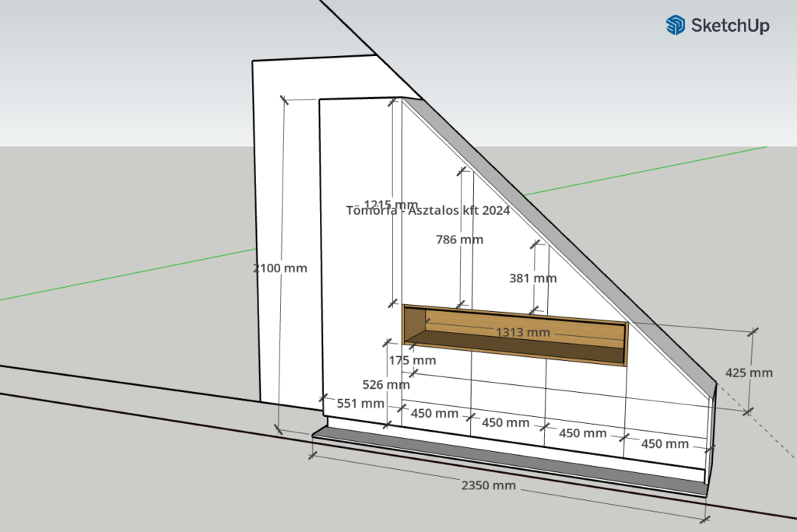This screenshot has width=797, height=532.
Task: Select the 551 mm depth dimension
Action: [360, 404]
